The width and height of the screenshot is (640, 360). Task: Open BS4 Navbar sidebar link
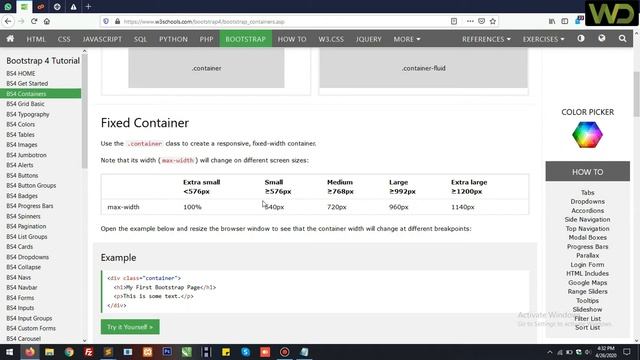click(x=22, y=287)
